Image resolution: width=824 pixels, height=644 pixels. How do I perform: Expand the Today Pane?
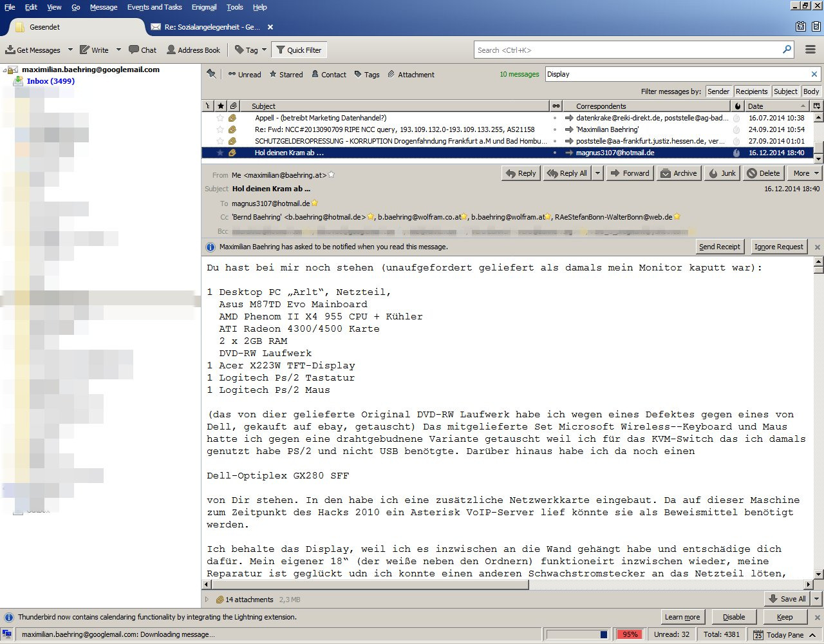coord(785,634)
